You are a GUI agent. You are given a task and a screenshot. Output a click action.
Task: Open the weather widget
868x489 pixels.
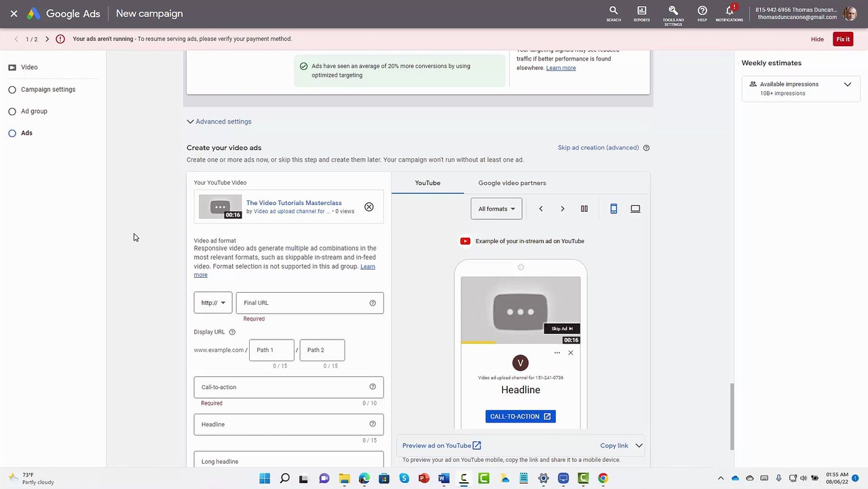(31, 478)
